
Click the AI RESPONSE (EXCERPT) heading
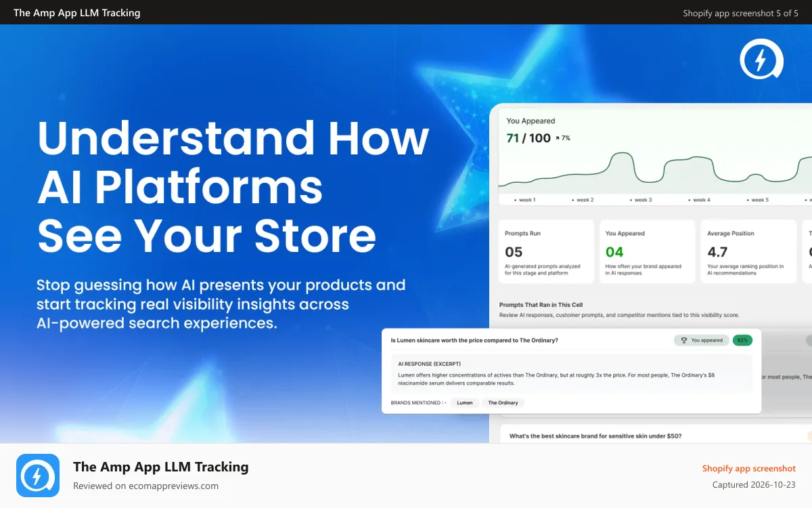pos(429,364)
